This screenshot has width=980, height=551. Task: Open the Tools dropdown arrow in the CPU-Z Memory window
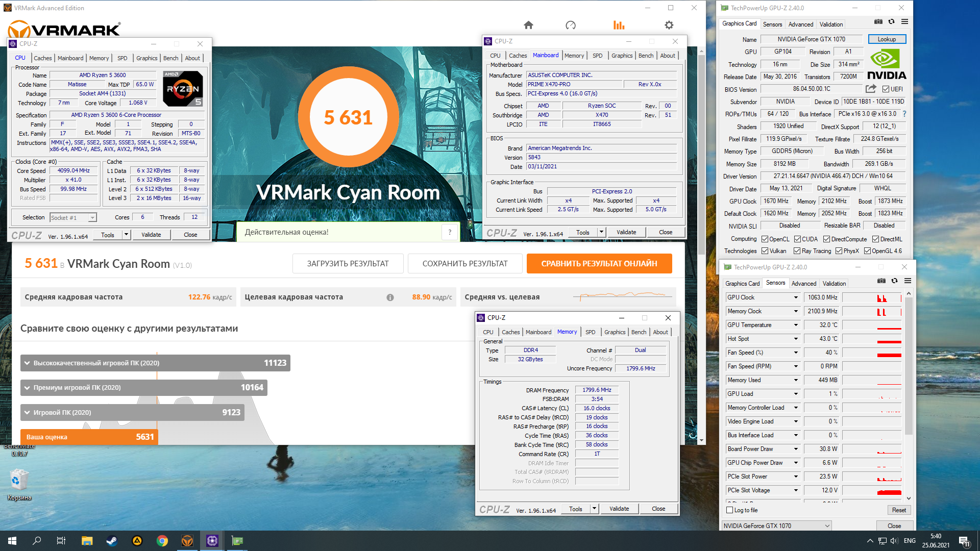tap(594, 509)
